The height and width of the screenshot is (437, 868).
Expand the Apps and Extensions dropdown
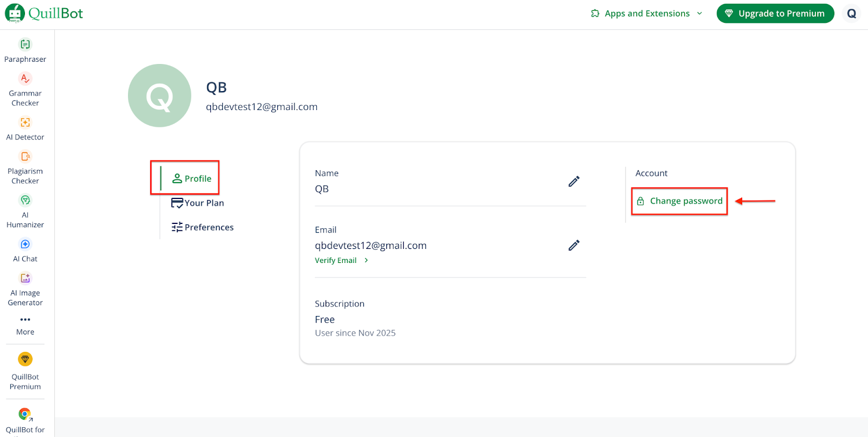647,14
